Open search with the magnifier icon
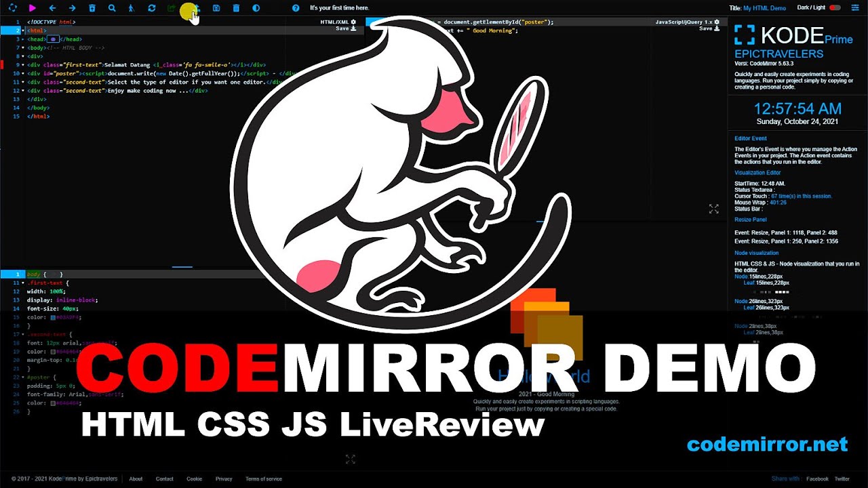868x488 pixels. [x=112, y=8]
